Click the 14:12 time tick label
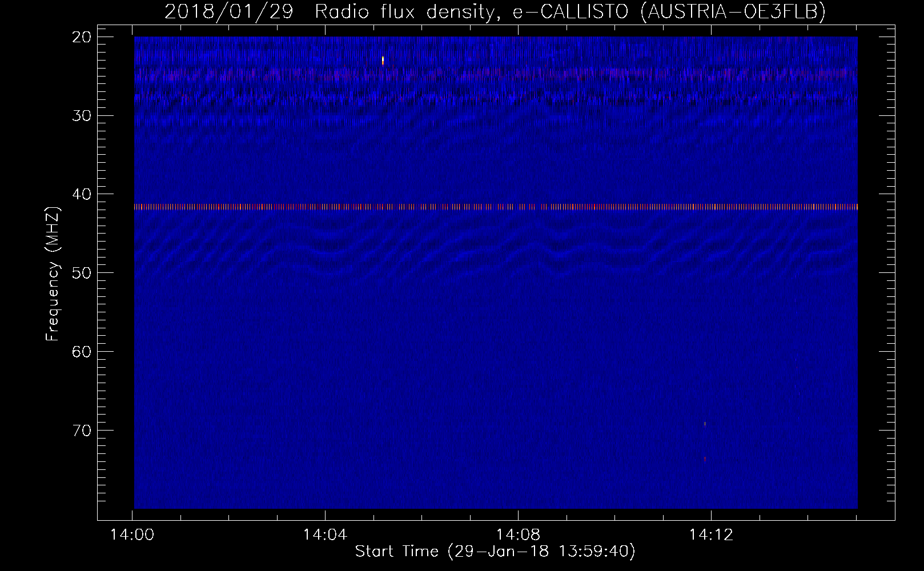This screenshot has height=571, width=924. pyautogui.click(x=711, y=535)
